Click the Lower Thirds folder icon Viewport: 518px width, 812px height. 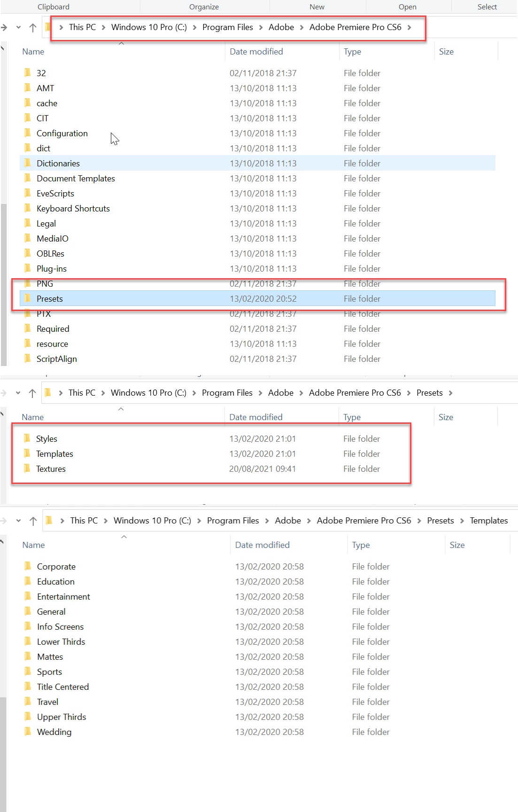coord(28,641)
